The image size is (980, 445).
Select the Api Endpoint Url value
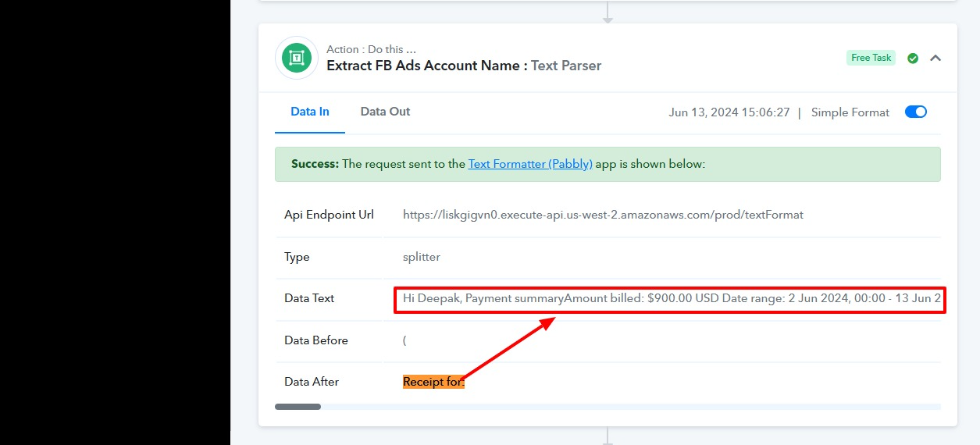tap(603, 215)
